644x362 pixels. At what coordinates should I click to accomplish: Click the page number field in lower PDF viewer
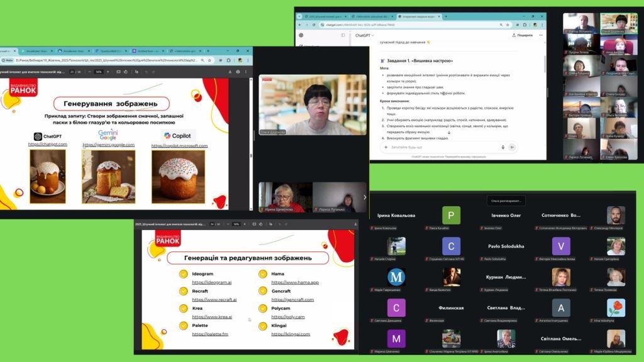212,224
